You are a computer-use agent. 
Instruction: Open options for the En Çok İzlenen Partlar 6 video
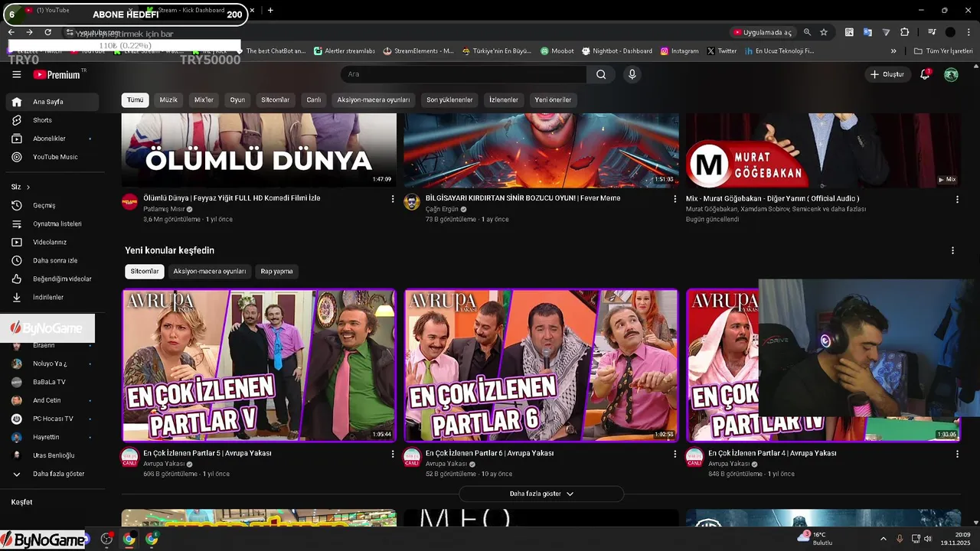click(675, 454)
